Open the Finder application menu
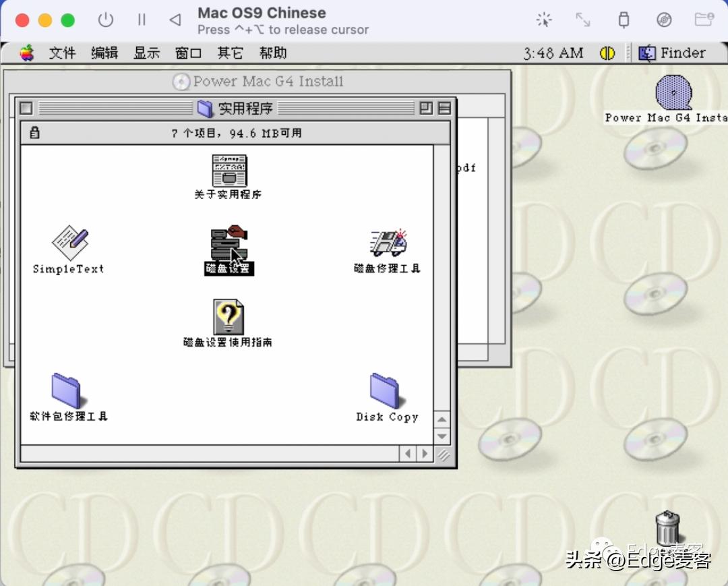 pos(679,53)
